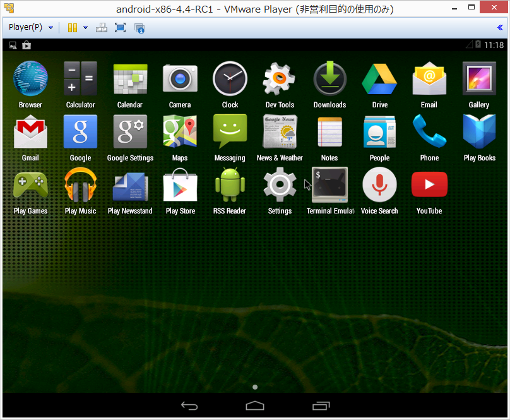This screenshot has height=420, width=510.
Task: Expand the Player(P) dropdown arrow
Action: click(x=50, y=28)
